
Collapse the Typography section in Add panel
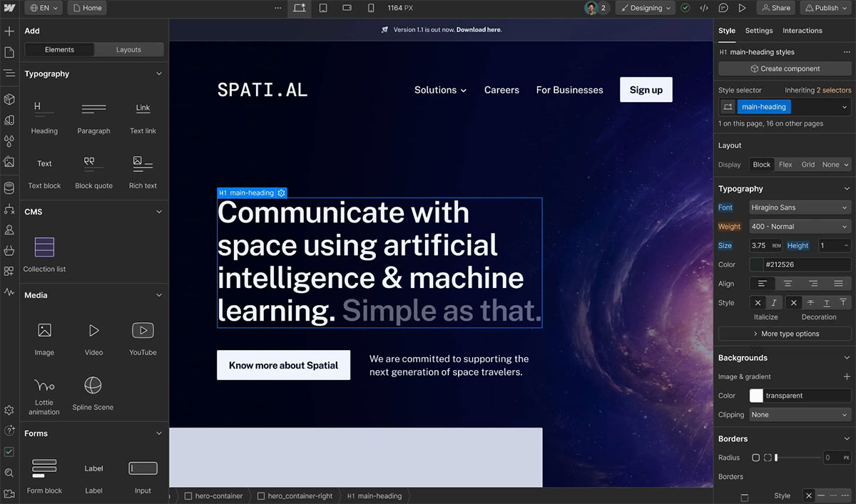tap(158, 73)
